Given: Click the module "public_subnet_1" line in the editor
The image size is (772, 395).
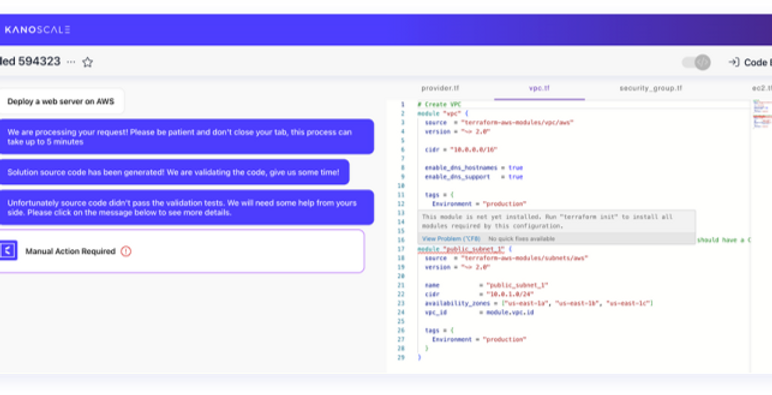Looking at the screenshot, I should coord(464,249).
